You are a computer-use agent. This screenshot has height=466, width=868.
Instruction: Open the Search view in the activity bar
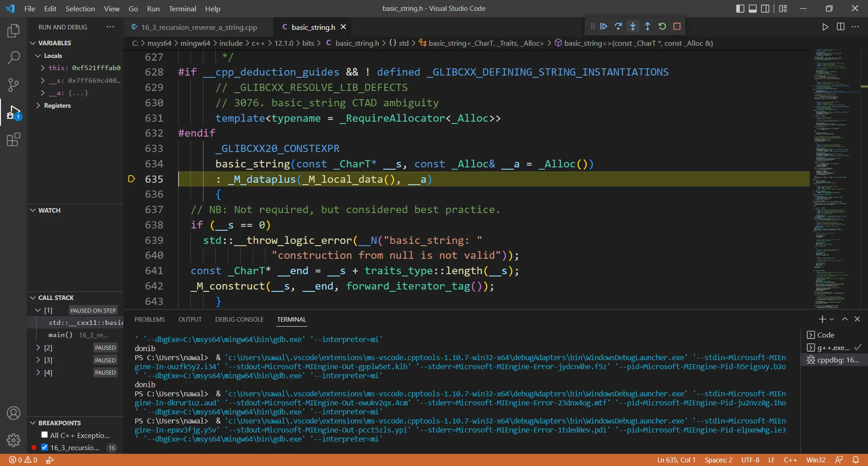click(x=14, y=57)
